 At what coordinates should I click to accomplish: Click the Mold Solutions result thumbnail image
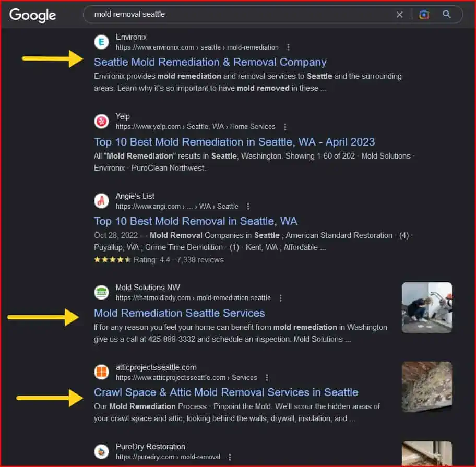(x=426, y=307)
